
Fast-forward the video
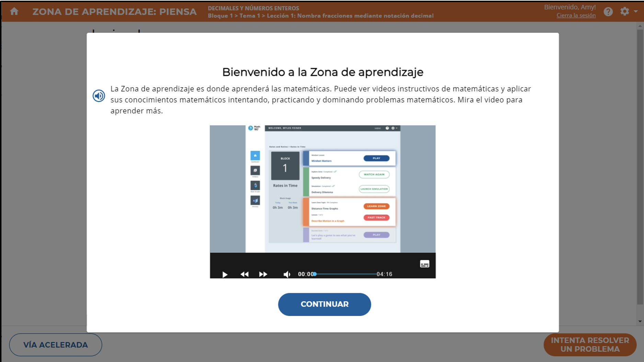(263, 274)
